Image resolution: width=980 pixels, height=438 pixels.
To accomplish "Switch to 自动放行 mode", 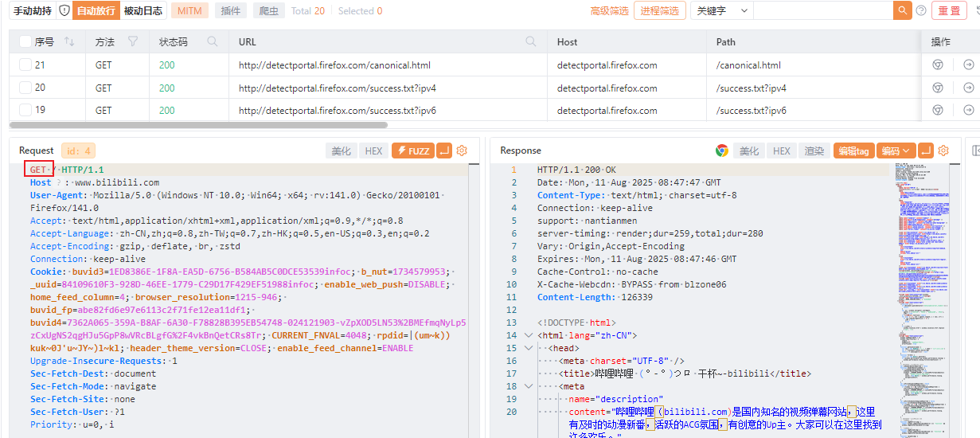I will tap(96, 11).
